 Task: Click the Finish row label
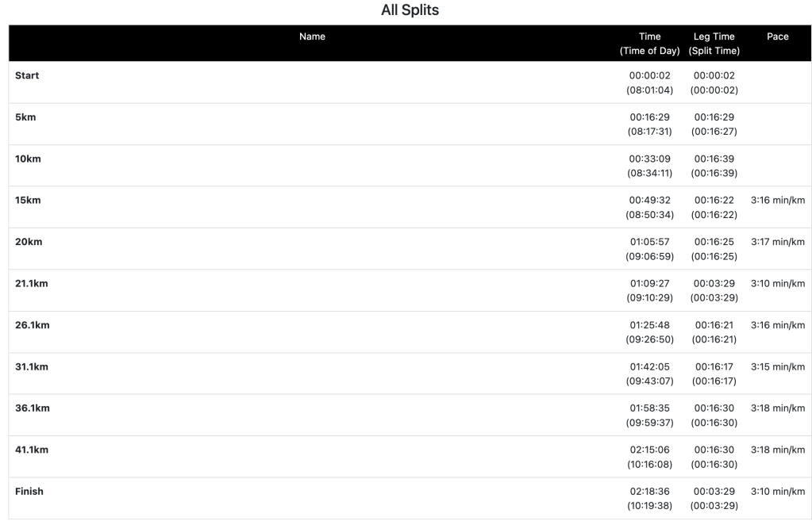[x=29, y=492]
